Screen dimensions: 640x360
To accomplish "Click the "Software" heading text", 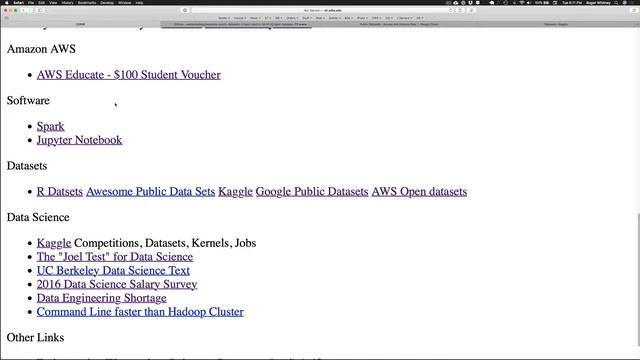I will tap(28, 100).
